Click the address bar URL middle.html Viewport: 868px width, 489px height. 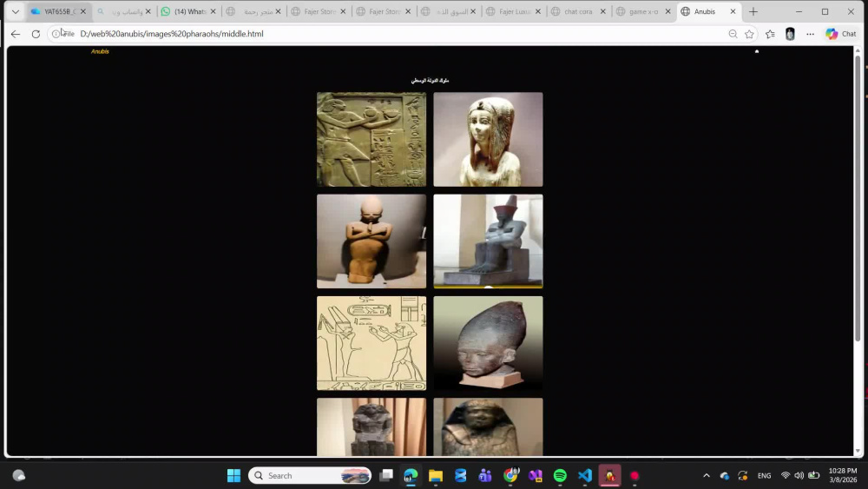(x=172, y=34)
